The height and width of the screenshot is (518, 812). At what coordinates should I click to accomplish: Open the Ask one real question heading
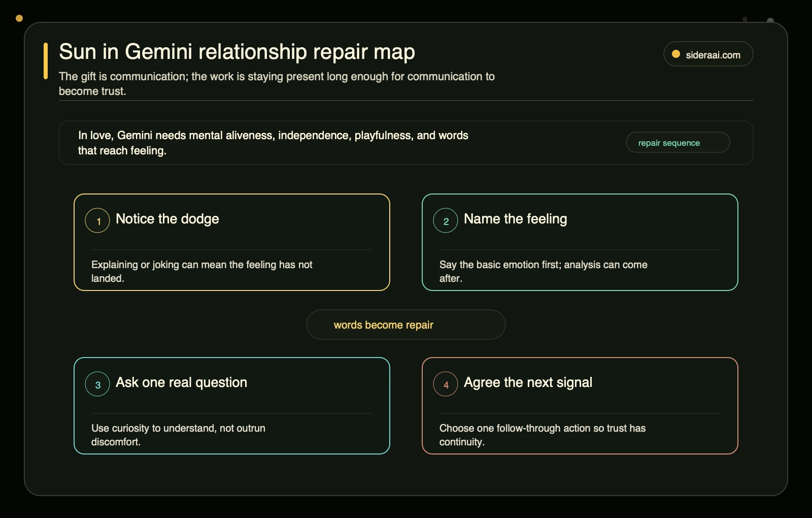coord(181,382)
